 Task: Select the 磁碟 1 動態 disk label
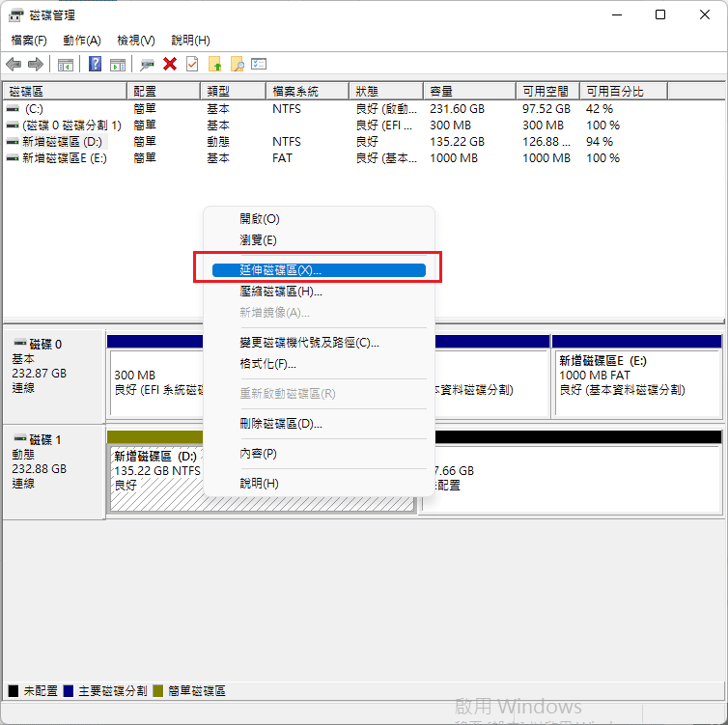point(54,471)
